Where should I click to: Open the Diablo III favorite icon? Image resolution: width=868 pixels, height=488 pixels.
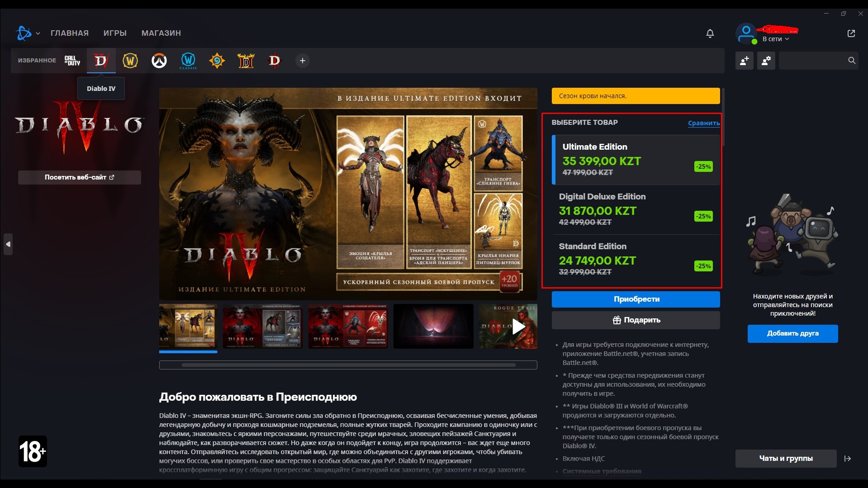[x=275, y=61]
